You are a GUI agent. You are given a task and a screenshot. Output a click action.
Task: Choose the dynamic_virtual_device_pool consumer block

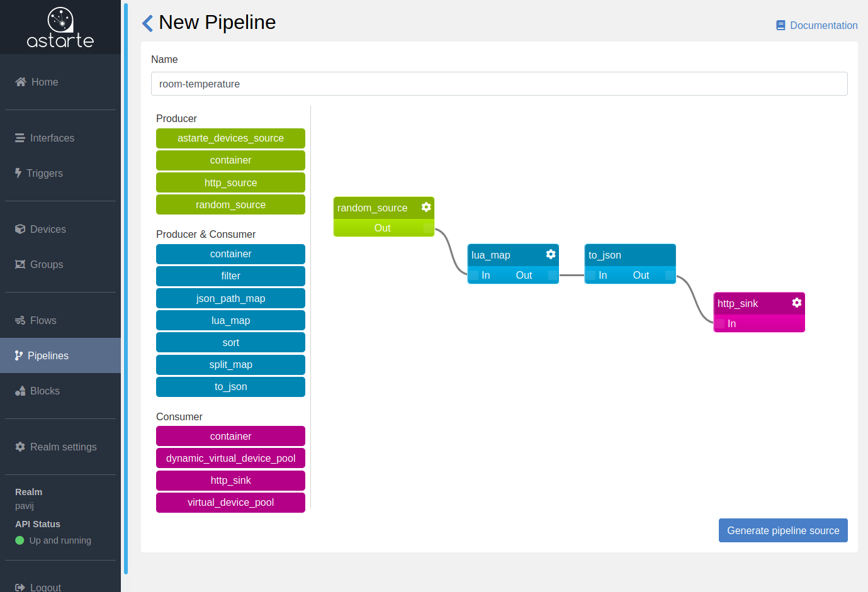[x=230, y=458]
